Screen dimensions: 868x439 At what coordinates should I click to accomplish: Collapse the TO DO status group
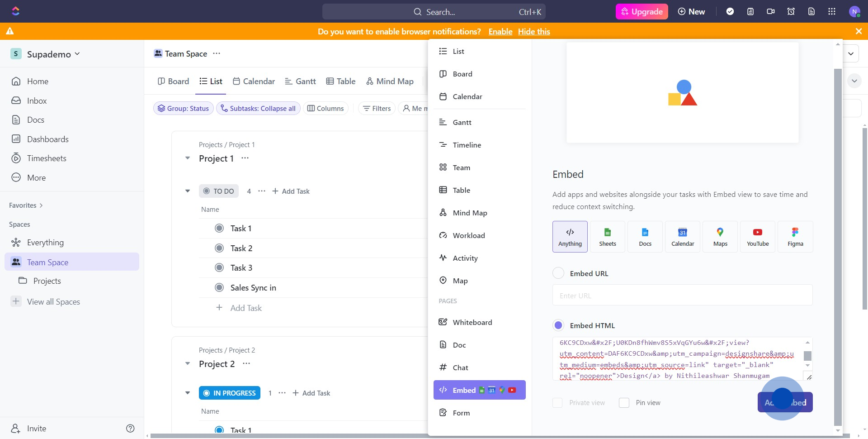188,191
